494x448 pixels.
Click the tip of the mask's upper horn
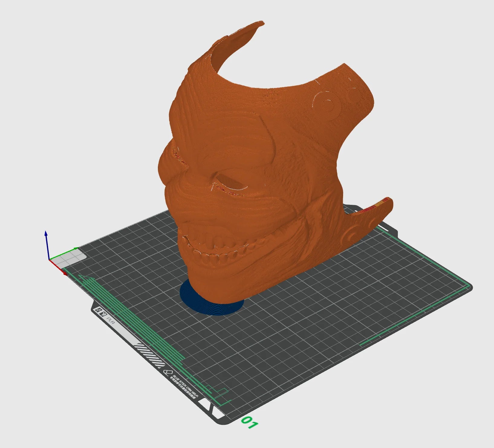[259, 23]
